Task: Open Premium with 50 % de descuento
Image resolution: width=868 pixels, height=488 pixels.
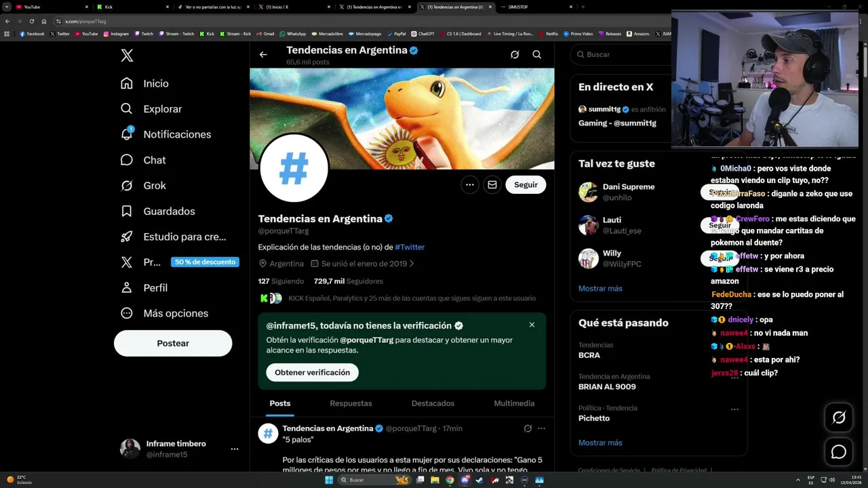Action: click(179, 262)
